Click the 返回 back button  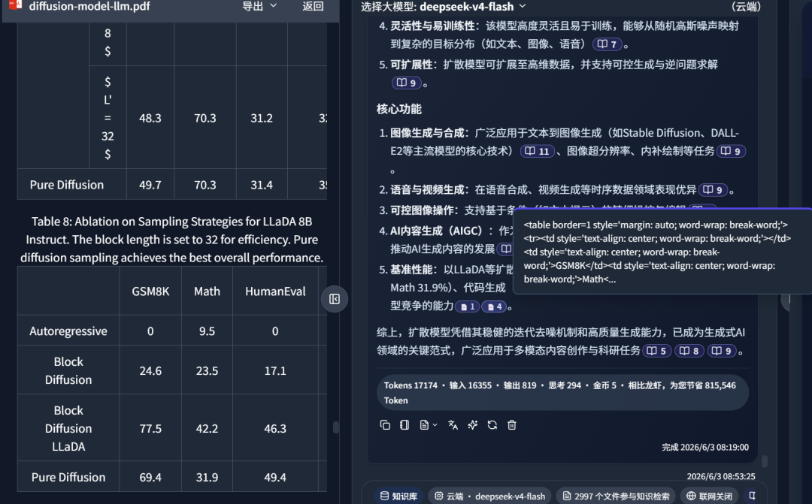[313, 6]
